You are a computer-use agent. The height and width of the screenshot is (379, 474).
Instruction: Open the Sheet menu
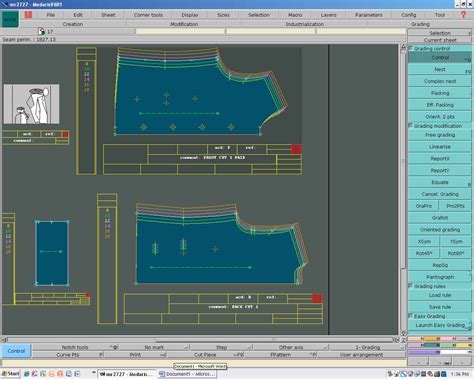click(x=108, y=15)
